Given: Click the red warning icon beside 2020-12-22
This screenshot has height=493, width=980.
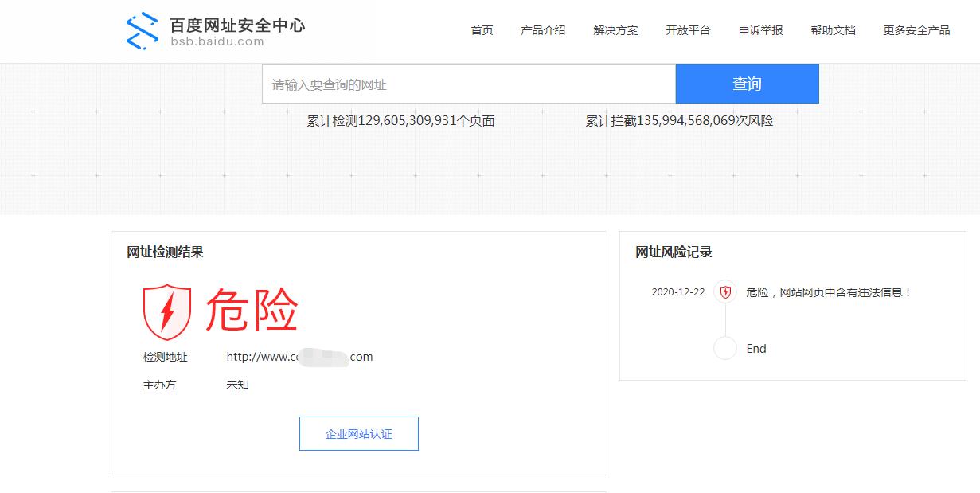Looking at the screenshot, I should pyautogui.click(x=724, y=291).
